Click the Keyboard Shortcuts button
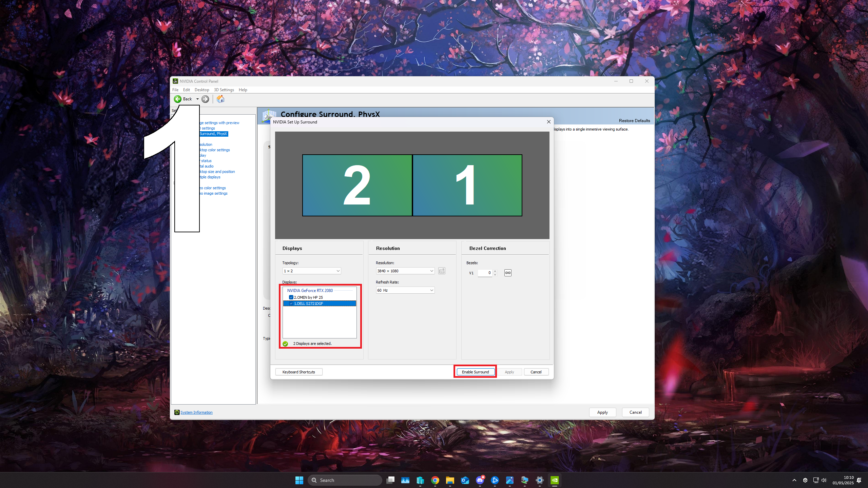The width and height of the screenshot is (868, 488). (x=298, y=372)
